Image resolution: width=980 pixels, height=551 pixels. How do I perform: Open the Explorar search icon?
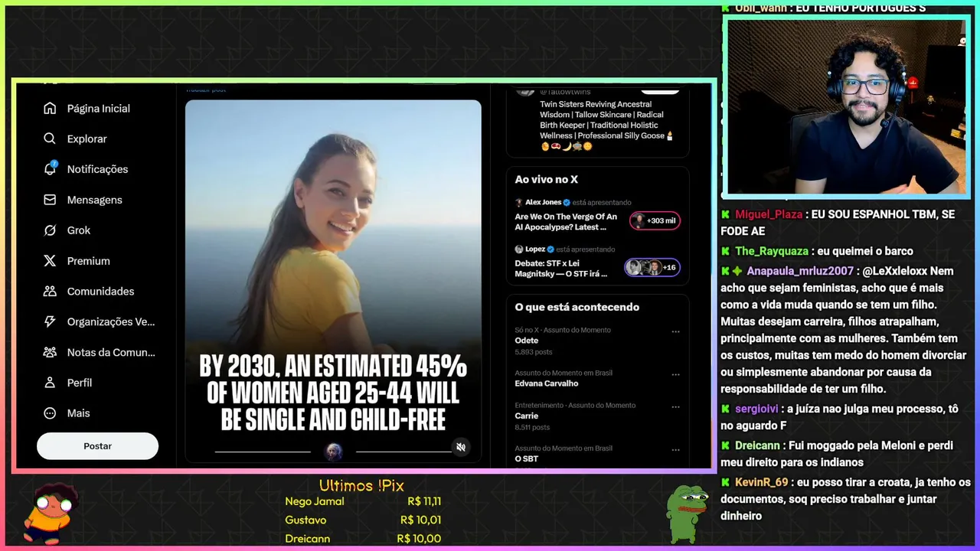(50, 139)
